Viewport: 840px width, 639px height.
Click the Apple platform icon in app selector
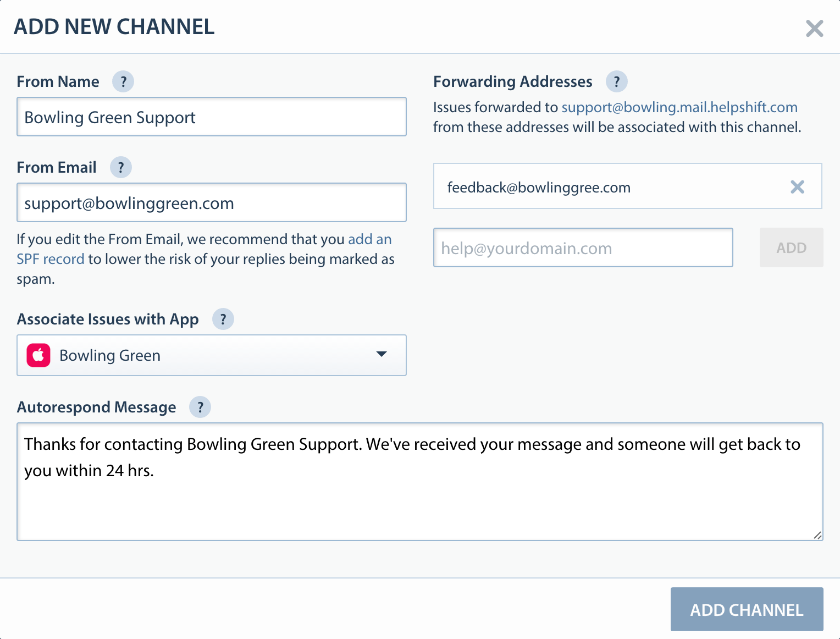point(38,356)
